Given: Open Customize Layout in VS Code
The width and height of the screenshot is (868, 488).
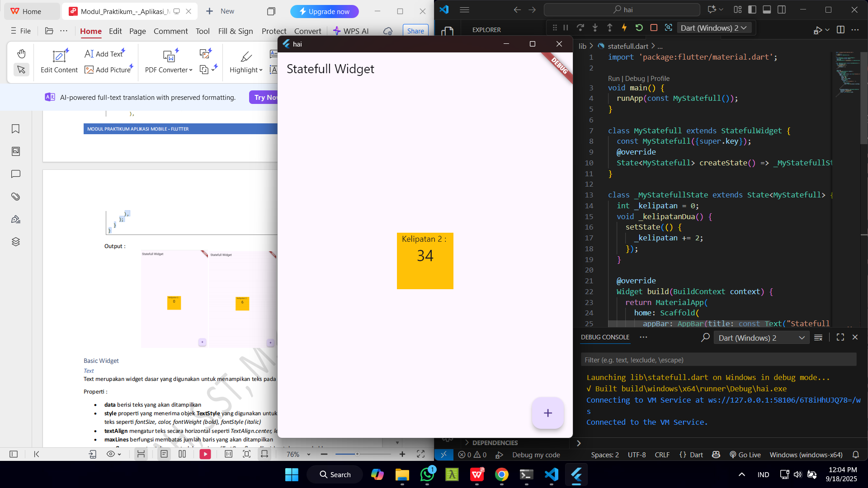Looking at the screenshot, I should pos(738,9).
